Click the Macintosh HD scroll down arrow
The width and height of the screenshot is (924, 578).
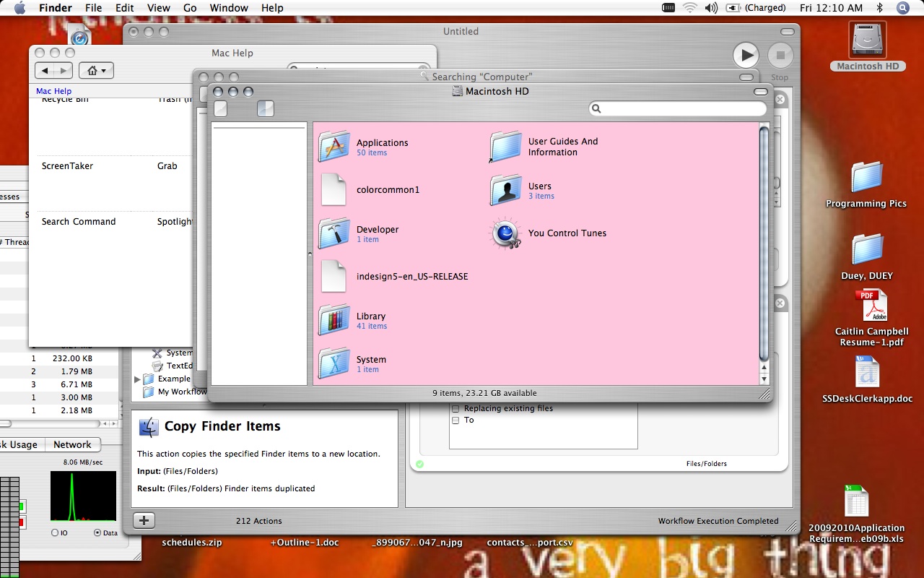click(x=764, y=379)
